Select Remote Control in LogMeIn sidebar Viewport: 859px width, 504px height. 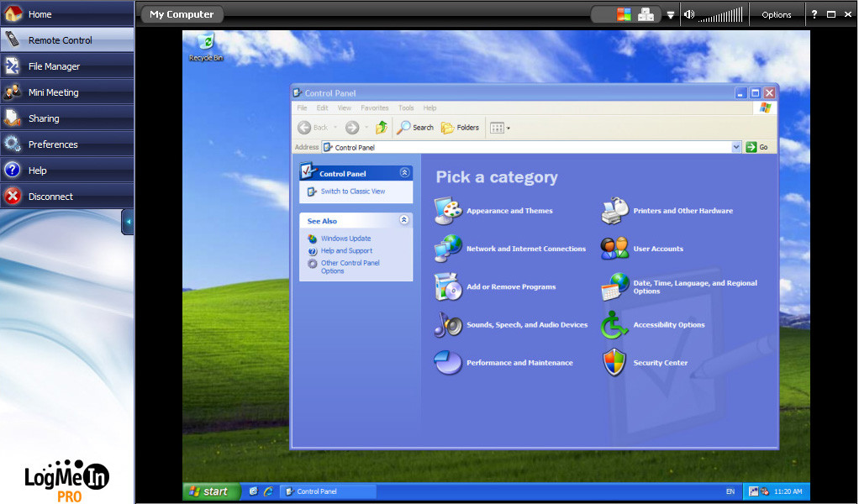tap(67, 40)
